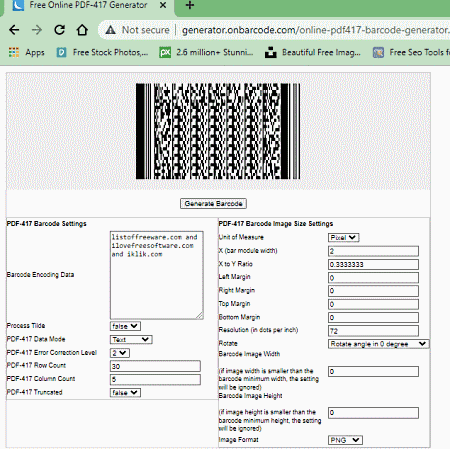
Task: Open the Free Seo Tools bookmark
Action: pyautogui.click(x=411, y=52)
